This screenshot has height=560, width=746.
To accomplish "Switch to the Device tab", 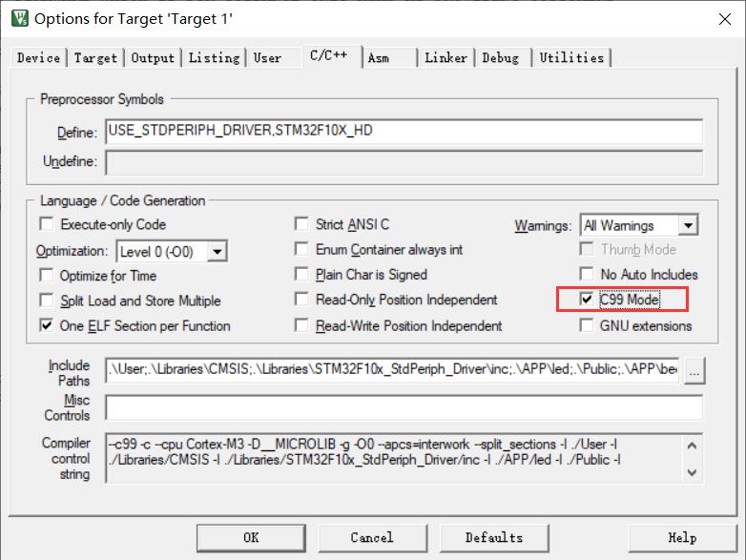I will (x=38, y=58).
